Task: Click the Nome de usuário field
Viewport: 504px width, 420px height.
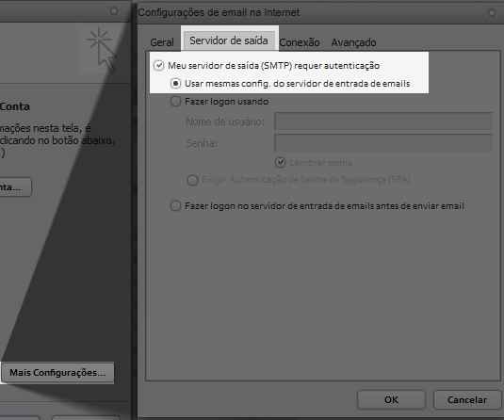Action: point(383,121)
